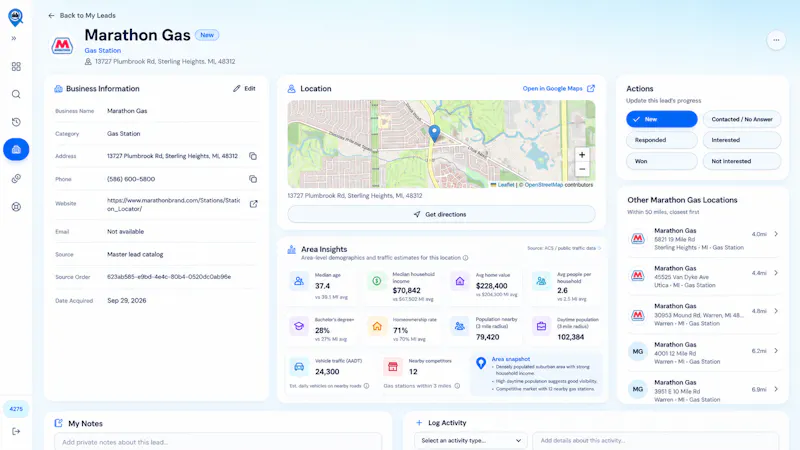Click the New badge next to title
The image size is (800, 450).
207,35
